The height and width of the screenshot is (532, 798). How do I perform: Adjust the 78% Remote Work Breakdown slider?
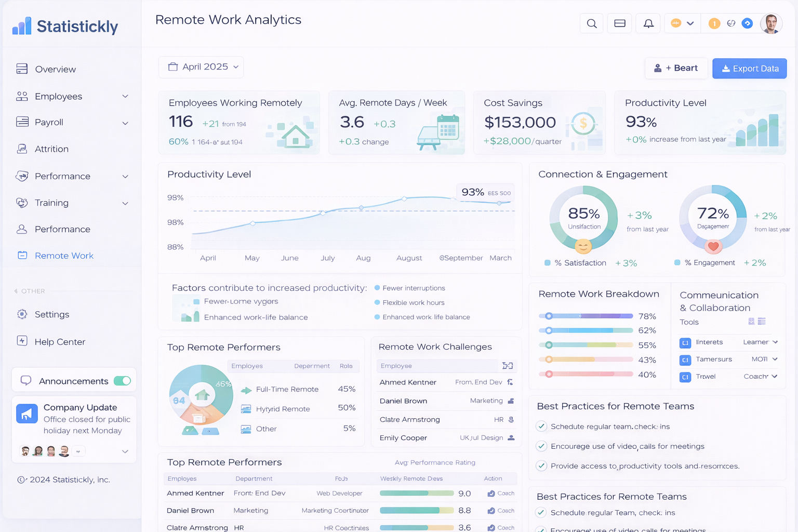tap(549, 315)
